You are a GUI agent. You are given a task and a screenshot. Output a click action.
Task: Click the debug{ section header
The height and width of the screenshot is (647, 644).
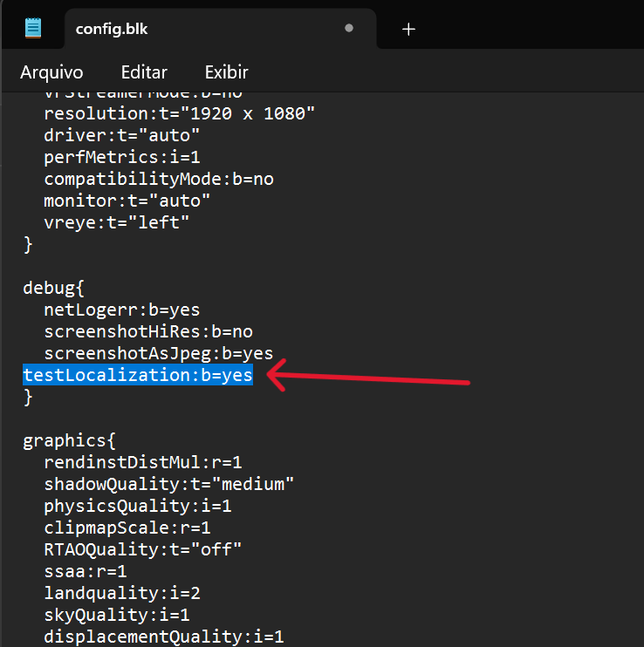click(54, 289)
